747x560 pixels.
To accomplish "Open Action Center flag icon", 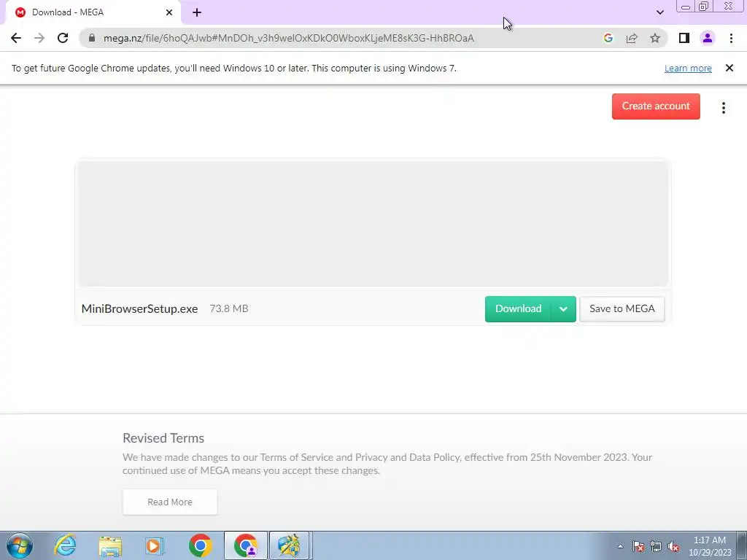I will [638, 546].
